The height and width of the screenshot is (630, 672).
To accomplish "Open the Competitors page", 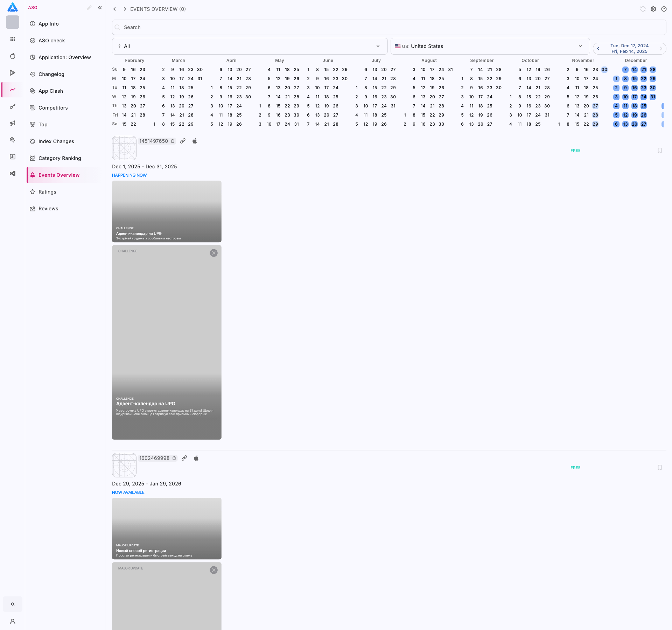I will pyautogui.click(x=63, y=108).
